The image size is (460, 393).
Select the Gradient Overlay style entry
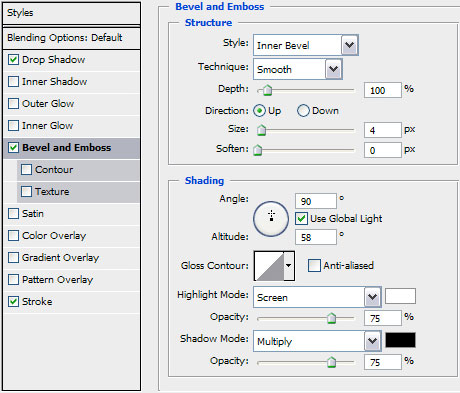(71, 258)
